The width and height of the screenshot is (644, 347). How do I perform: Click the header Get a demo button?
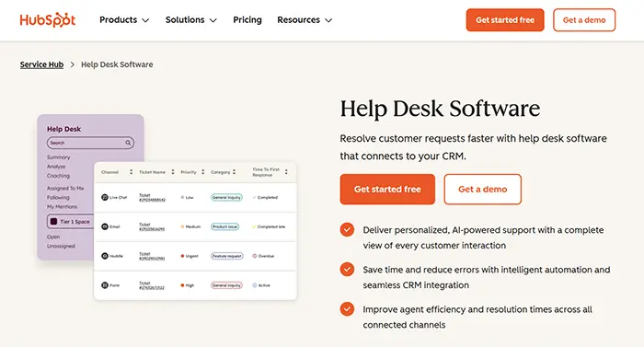pos(584,19)
